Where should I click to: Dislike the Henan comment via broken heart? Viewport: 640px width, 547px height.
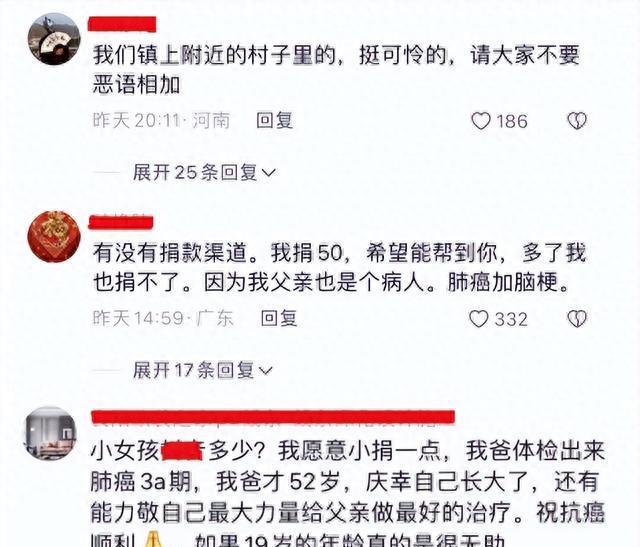577,121
